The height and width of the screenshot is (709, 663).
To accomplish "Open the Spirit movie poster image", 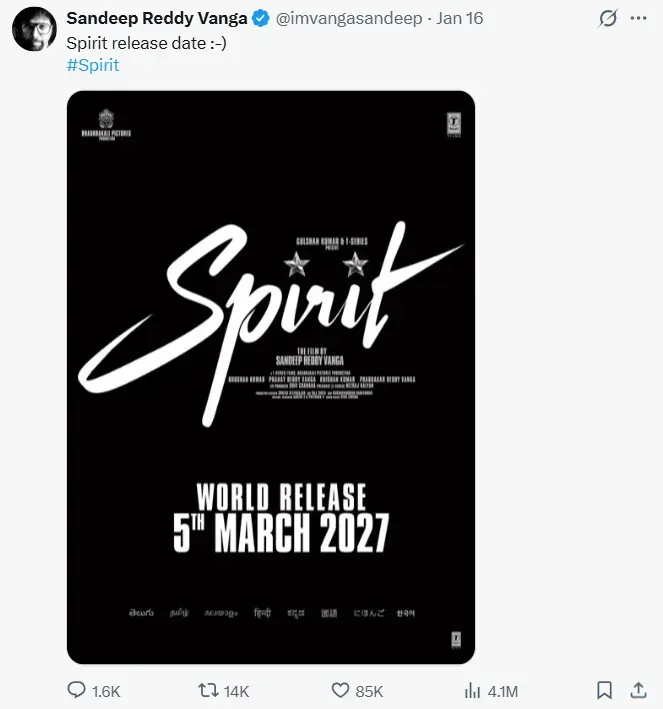I will pos(271,377).
